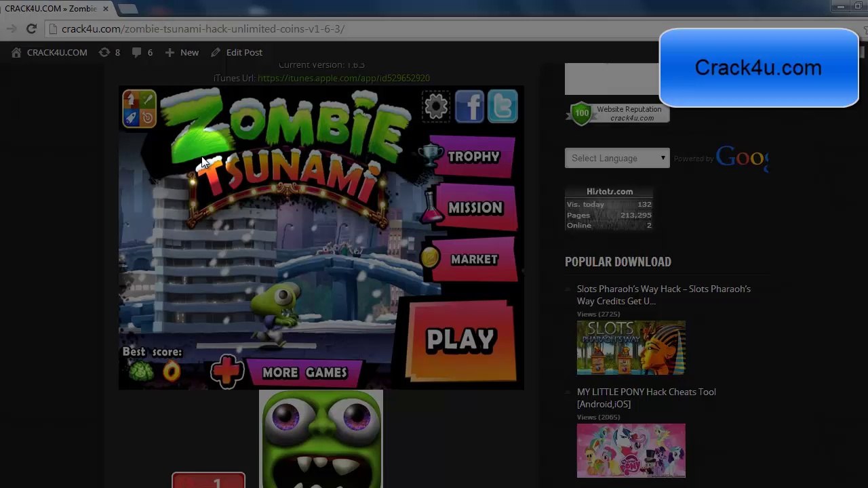
Task: Open the My Little Pony thumbnail
Action: coord(631,451)
